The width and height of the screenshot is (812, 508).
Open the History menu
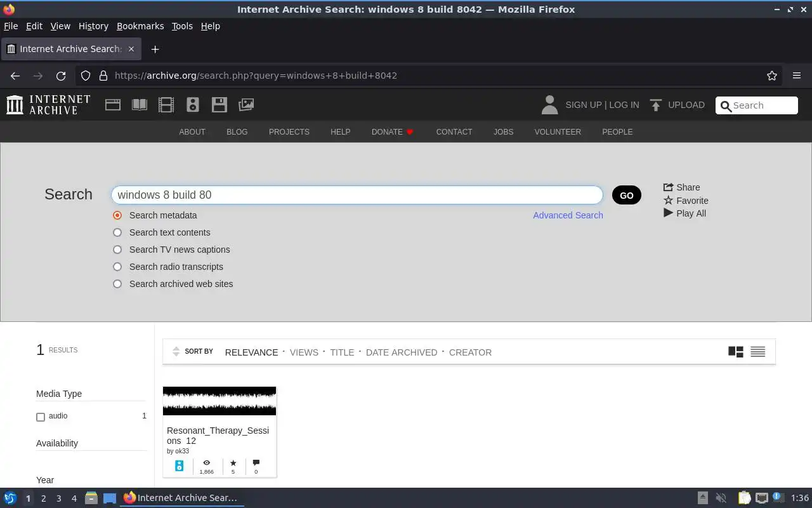click(x=93, y=26)
